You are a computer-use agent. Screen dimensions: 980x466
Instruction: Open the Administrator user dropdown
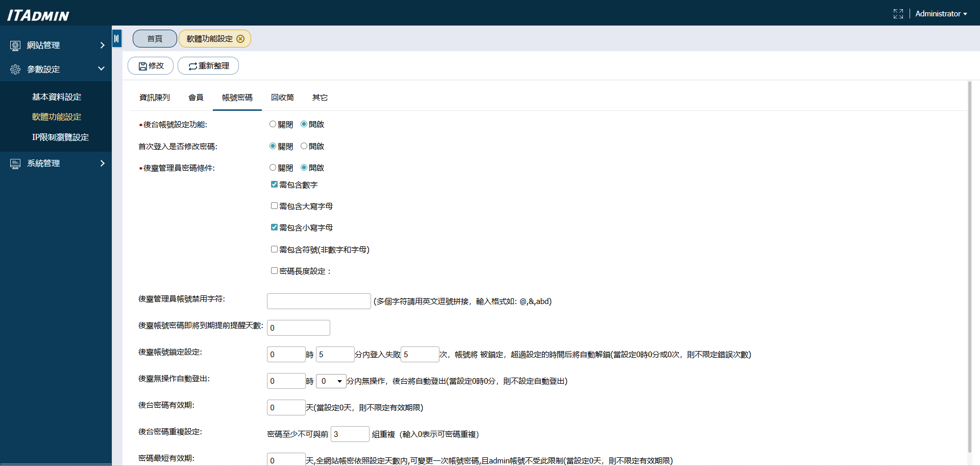point(941,14)
